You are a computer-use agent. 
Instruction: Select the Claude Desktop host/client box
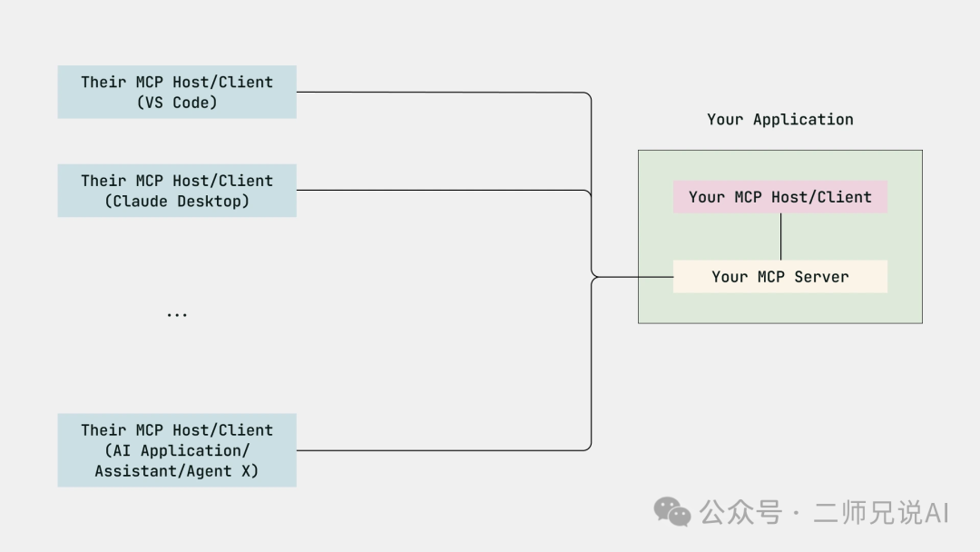click(177, 191)
